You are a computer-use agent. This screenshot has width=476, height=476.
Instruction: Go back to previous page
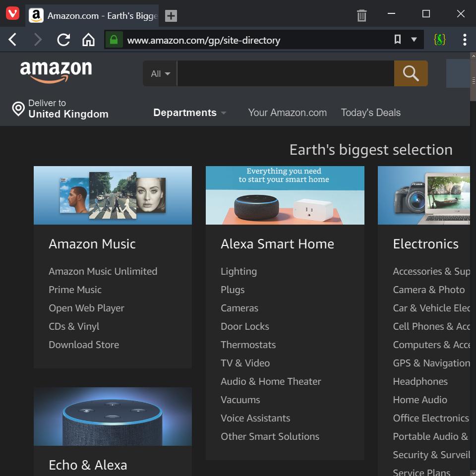pos(12,40)
